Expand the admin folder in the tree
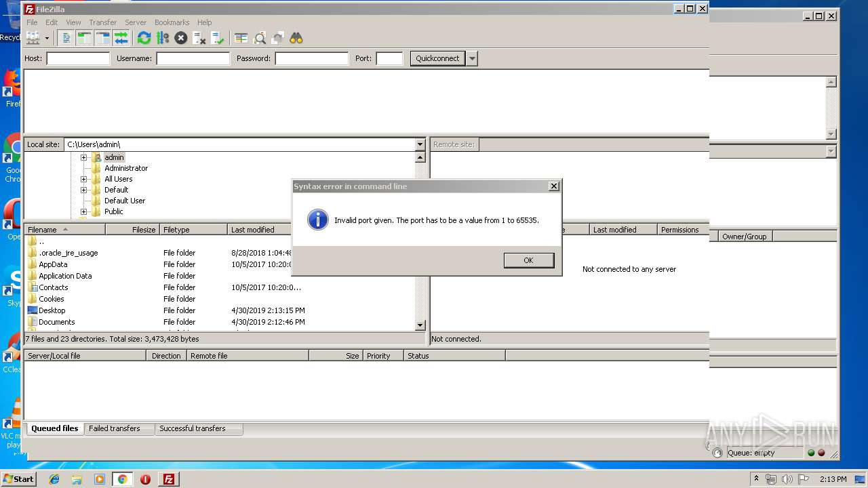 pos(83,157)
